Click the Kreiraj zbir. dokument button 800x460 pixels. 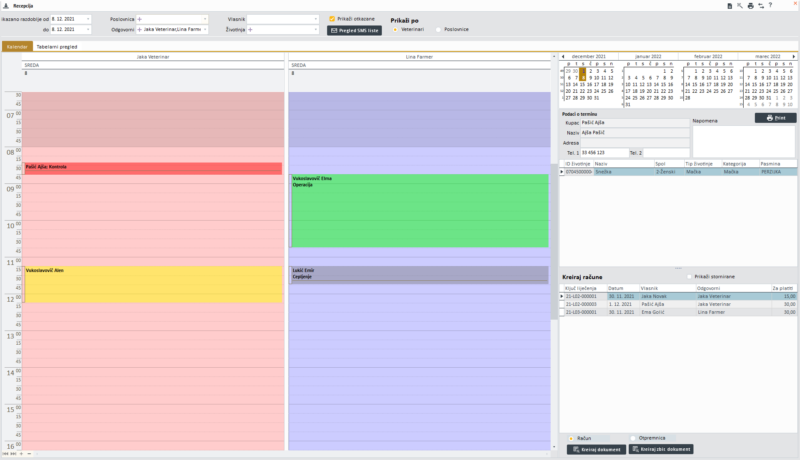[661, 449]
